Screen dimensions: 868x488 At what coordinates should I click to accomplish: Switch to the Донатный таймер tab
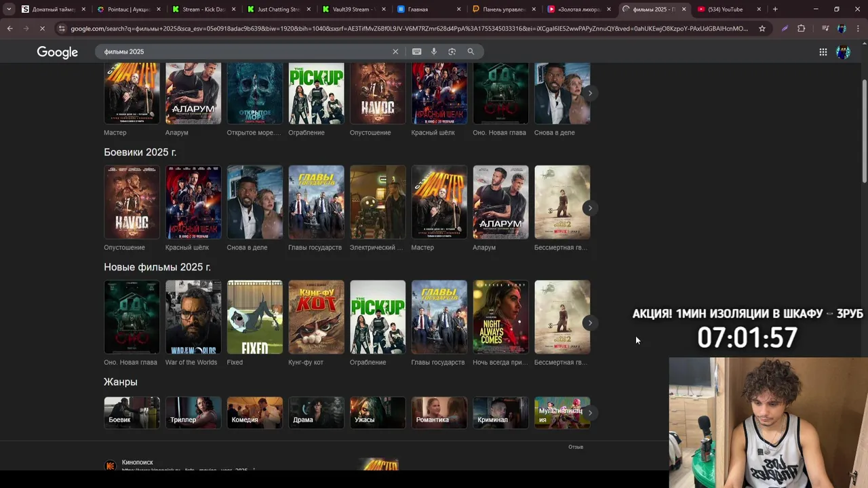(53, 9)
